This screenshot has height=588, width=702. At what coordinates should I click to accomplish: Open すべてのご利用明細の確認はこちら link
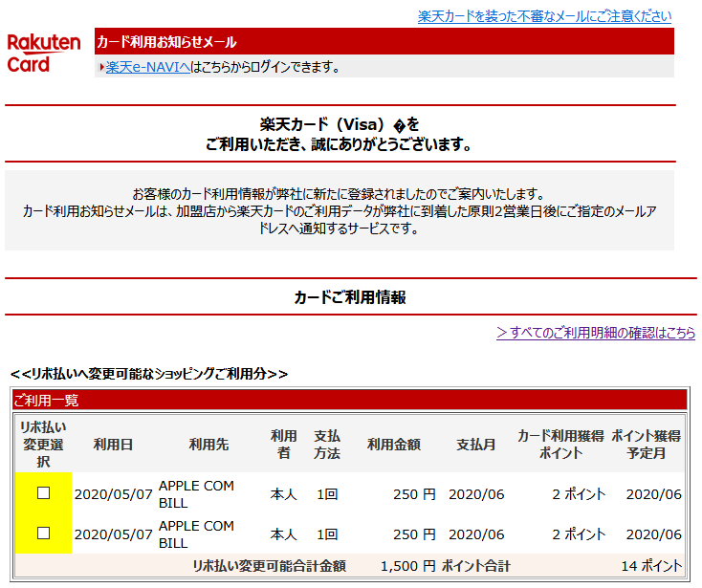pyautogui.click(x=596, y=333)
